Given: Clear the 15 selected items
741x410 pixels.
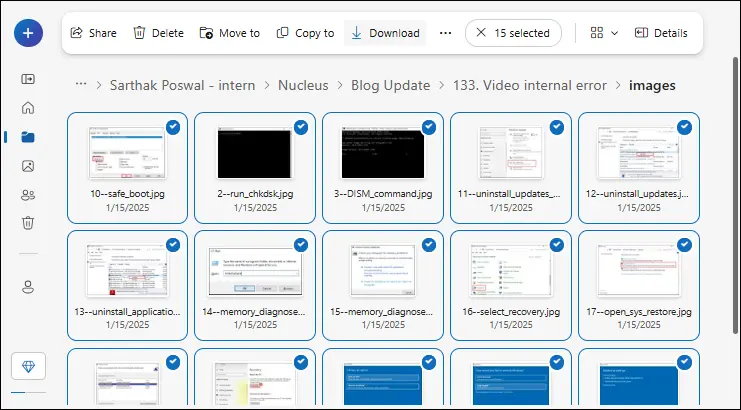Looking at the screenshot, I should pyautogui.click(x=513, y=33).
